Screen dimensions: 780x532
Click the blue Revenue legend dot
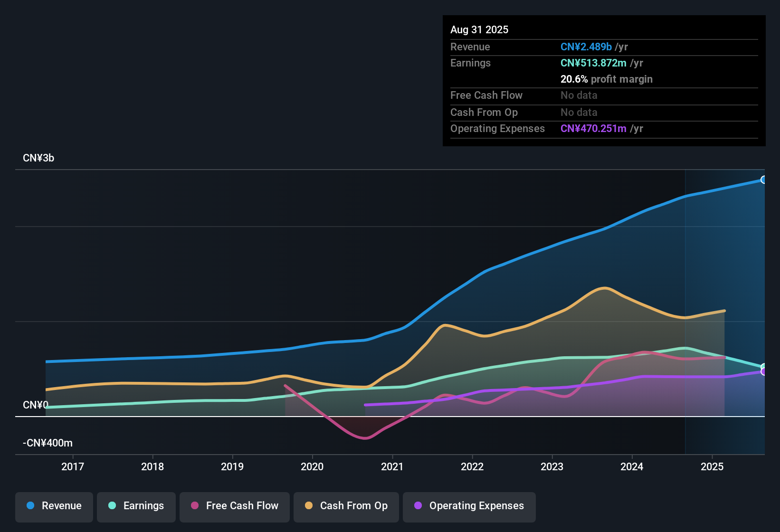click(30, 506)
